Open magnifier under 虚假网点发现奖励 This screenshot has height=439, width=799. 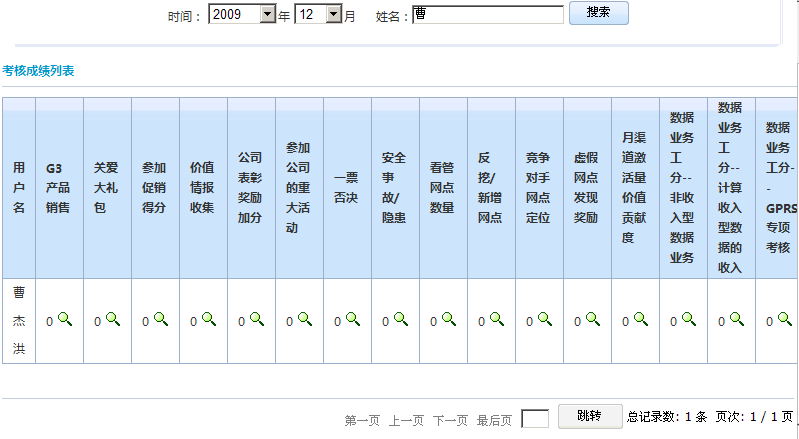(x=593, y=319)
